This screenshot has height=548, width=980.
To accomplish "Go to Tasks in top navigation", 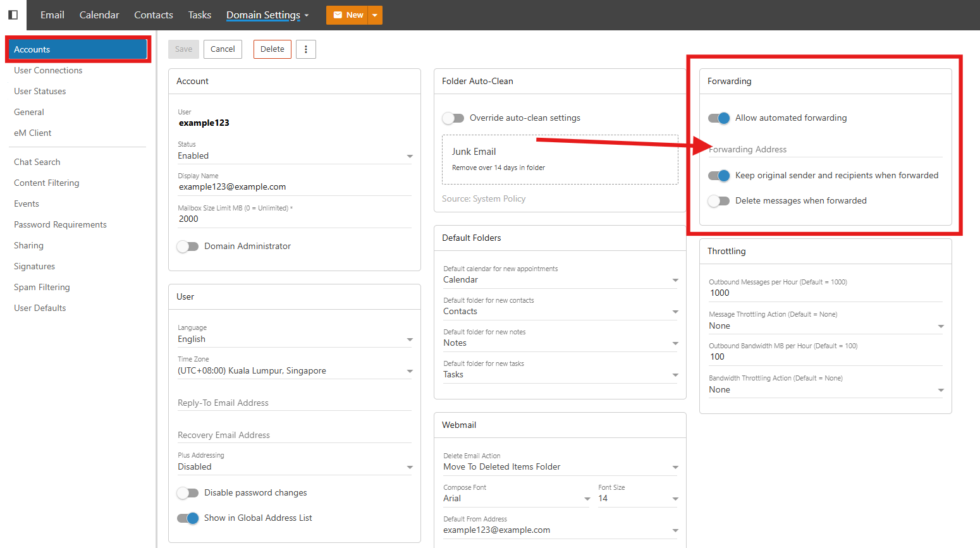I will (x=200, y=15).
